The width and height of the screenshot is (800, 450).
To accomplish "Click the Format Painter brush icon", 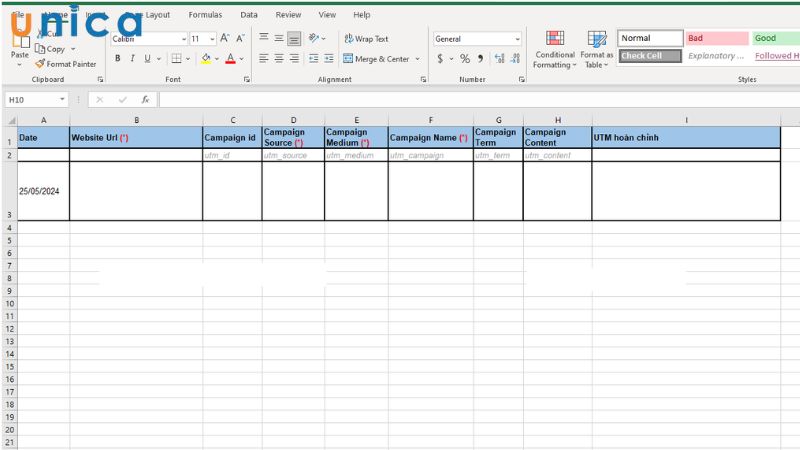I will click(x=40, y=64).
